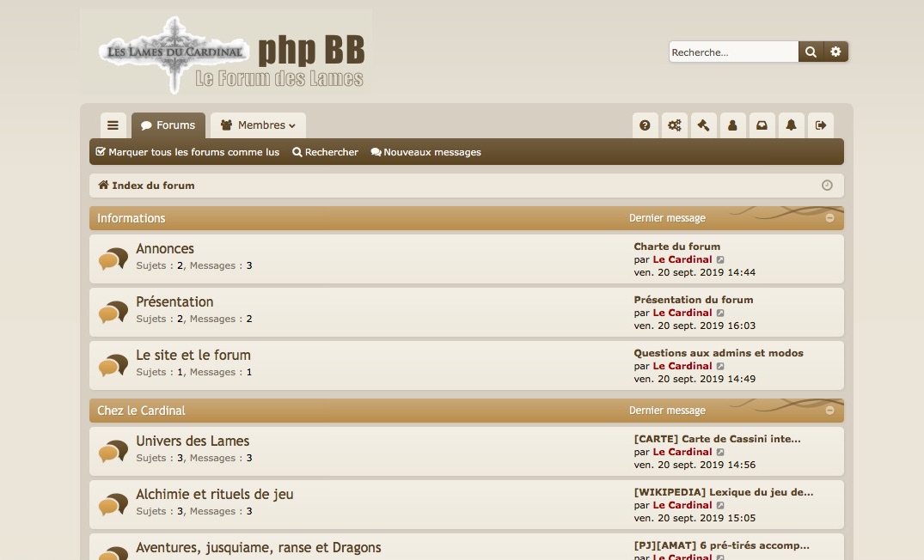Open advanced search gear icon

[x=835, y=52]
